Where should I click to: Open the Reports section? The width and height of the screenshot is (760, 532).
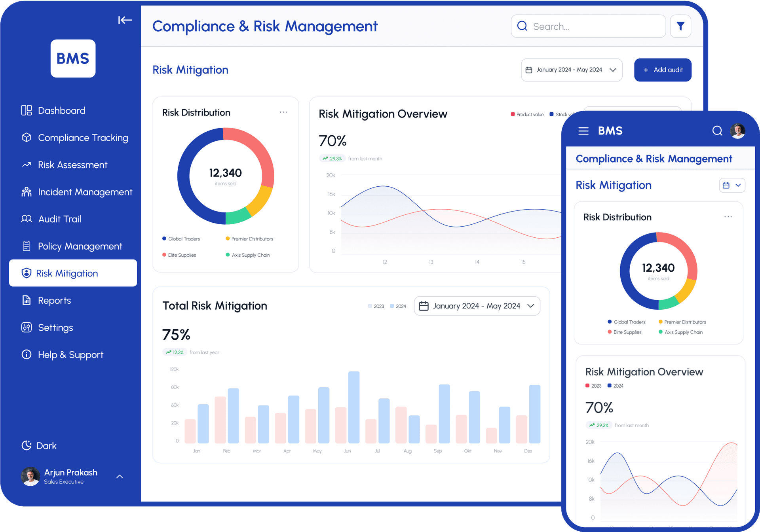tap(55, 300)
